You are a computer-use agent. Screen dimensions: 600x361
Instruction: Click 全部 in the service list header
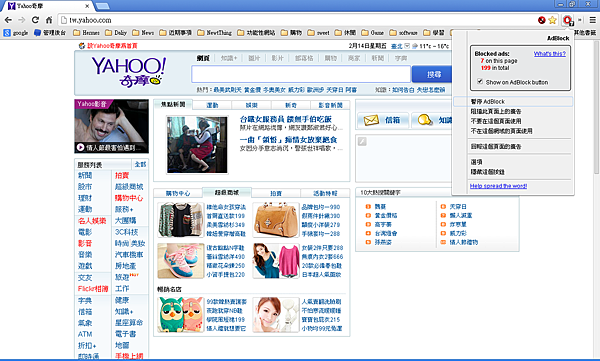(x=140, y=165)
